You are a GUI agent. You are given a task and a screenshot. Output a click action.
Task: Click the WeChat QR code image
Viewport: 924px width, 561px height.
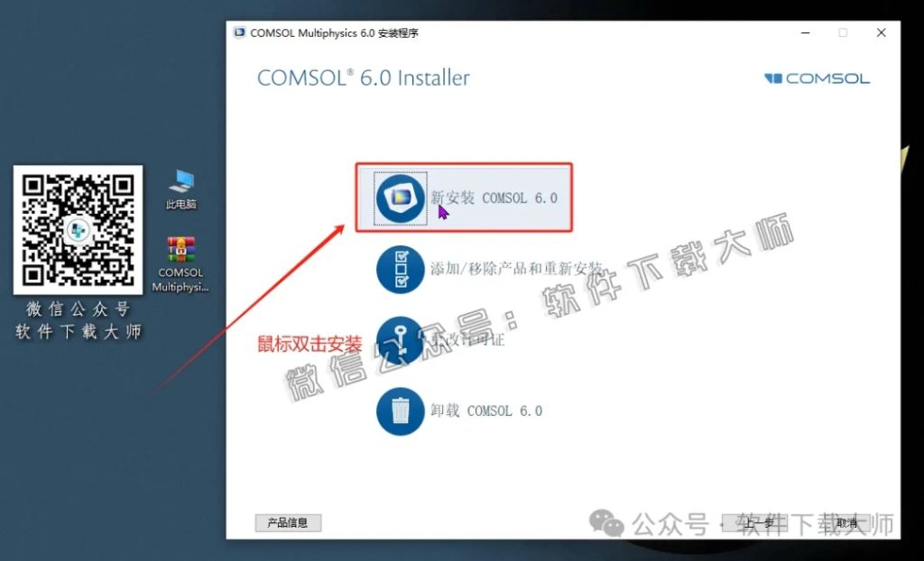coord(78,230)
